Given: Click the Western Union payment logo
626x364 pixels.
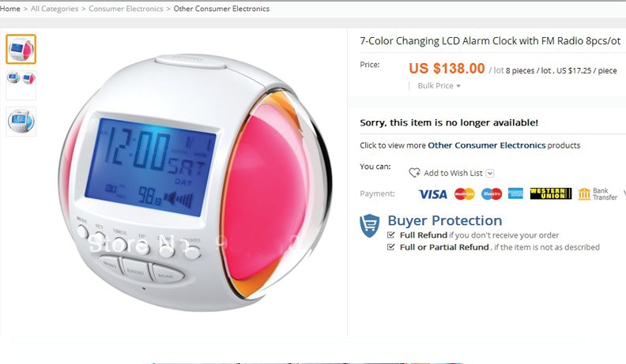Looking at the screenshot, I should pos(551,193).
